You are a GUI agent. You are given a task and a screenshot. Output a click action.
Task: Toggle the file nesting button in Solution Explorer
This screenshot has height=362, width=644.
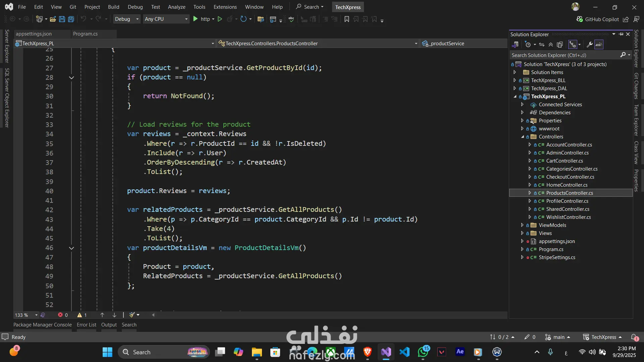573,44
